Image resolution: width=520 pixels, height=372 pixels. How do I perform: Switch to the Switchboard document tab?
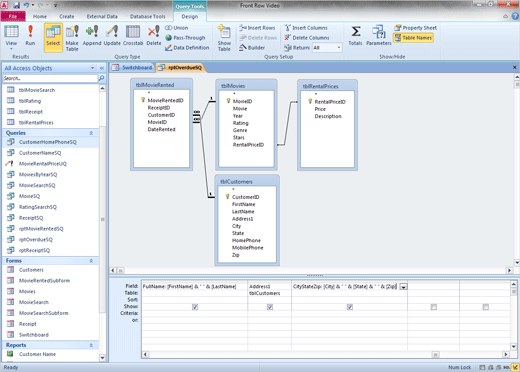[132, 68]
